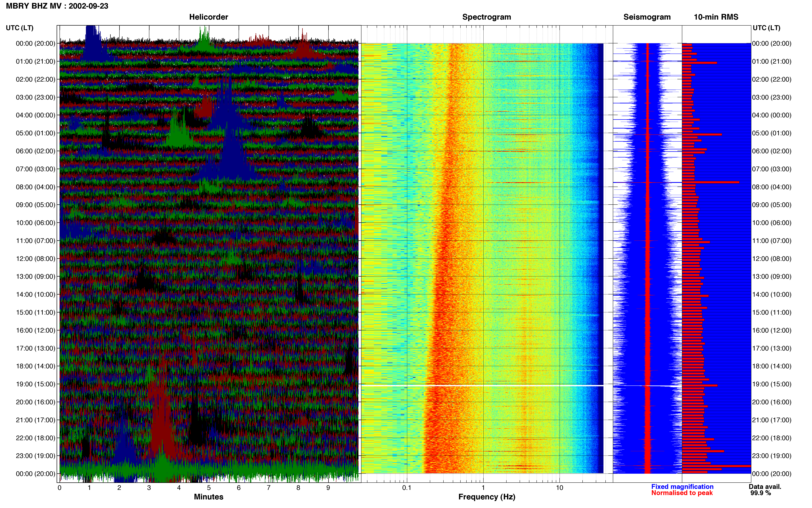Click tick '5' on the Minutes axis
This screenshot has height=508, width=812.
pos(209,488)
